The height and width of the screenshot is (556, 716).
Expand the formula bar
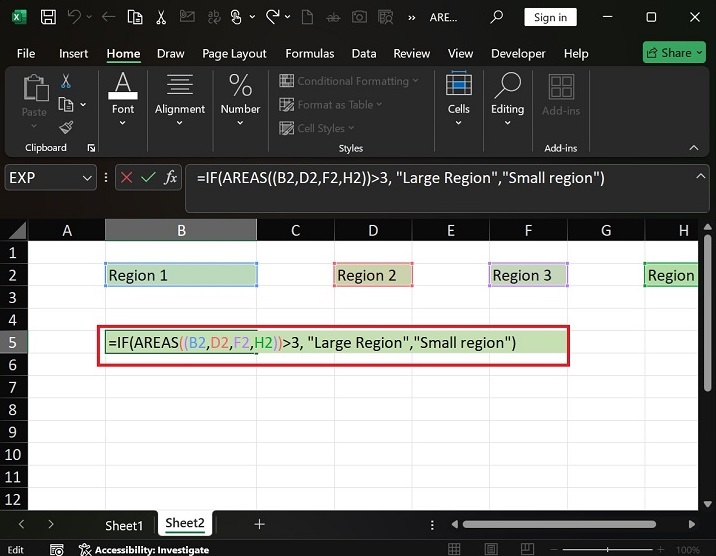pyautogui.click(x=701, y=174)
